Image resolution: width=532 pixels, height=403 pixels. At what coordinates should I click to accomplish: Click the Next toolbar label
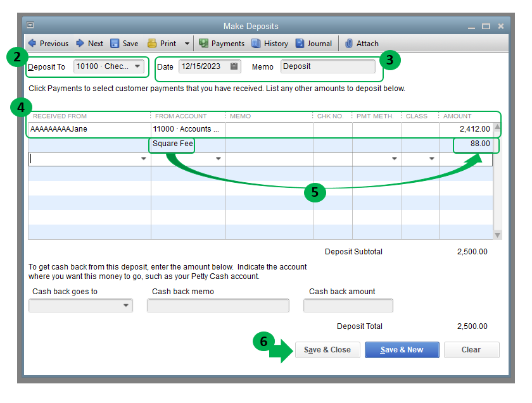[96, 44]
